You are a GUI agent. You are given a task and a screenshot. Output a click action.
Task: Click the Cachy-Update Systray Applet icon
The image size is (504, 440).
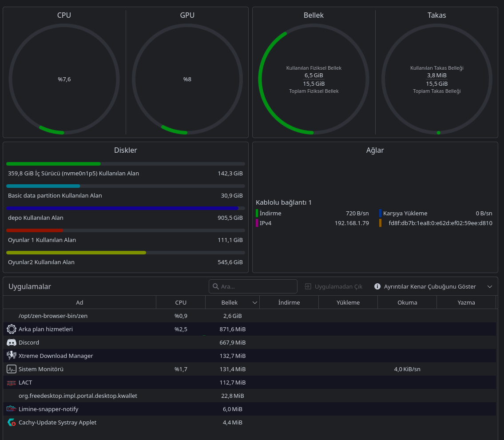[x=12, y=422]
